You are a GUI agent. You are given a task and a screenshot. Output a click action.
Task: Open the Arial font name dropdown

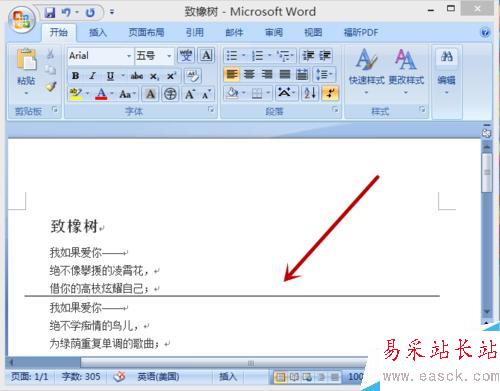[x=128, y=56]
